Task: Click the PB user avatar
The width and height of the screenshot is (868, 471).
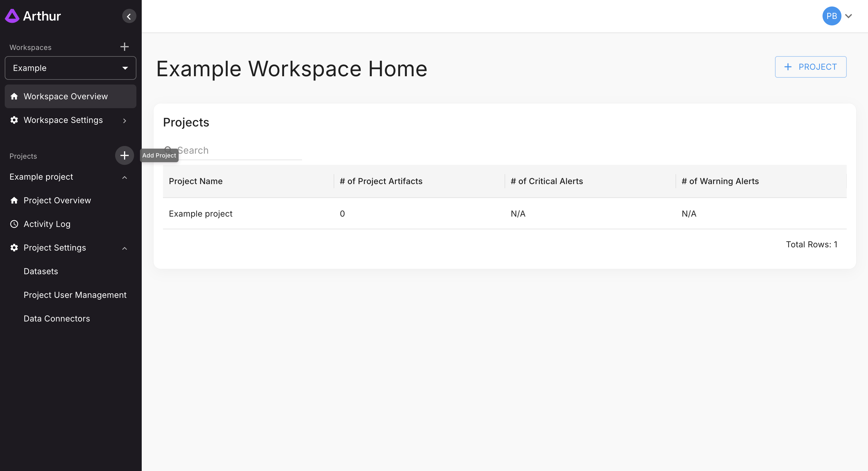Action: tap(831, 16)
